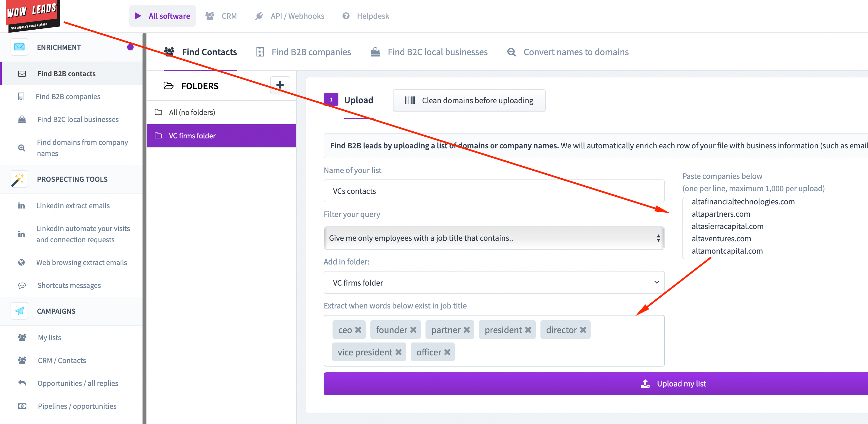Click the WOW Leads logo
868x424 pixels.
[x=32, y=15]
